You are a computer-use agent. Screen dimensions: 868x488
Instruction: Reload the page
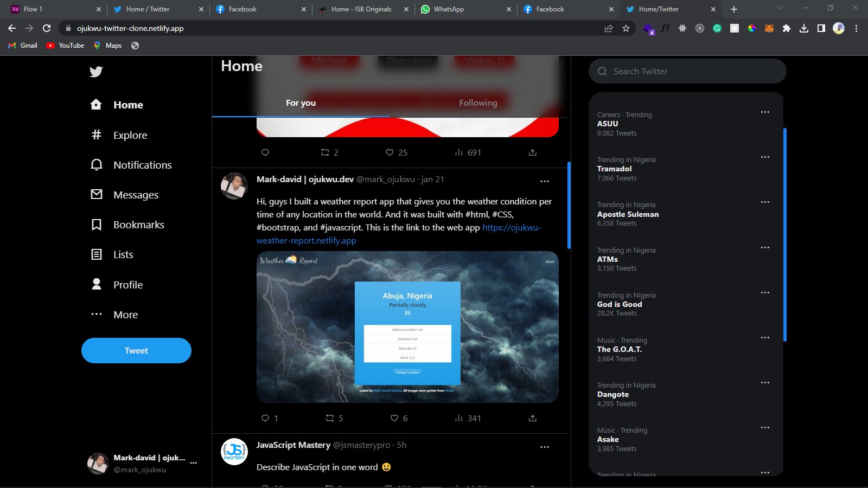click(47, 28)
